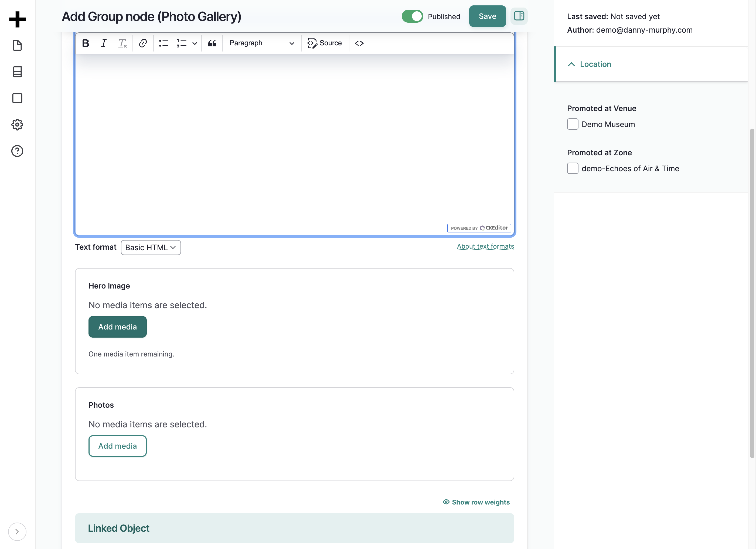Open settings gear in sidebar
This screenshot has width=756, height=549.
(17, 125)
